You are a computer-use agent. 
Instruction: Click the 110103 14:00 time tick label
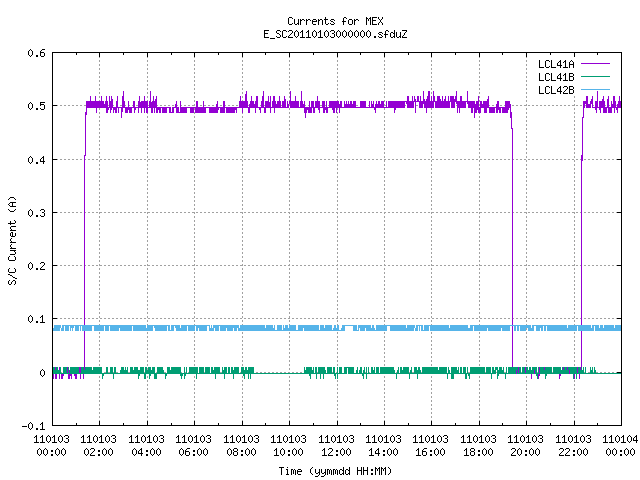pyautogui.click(x=383, y=446)
